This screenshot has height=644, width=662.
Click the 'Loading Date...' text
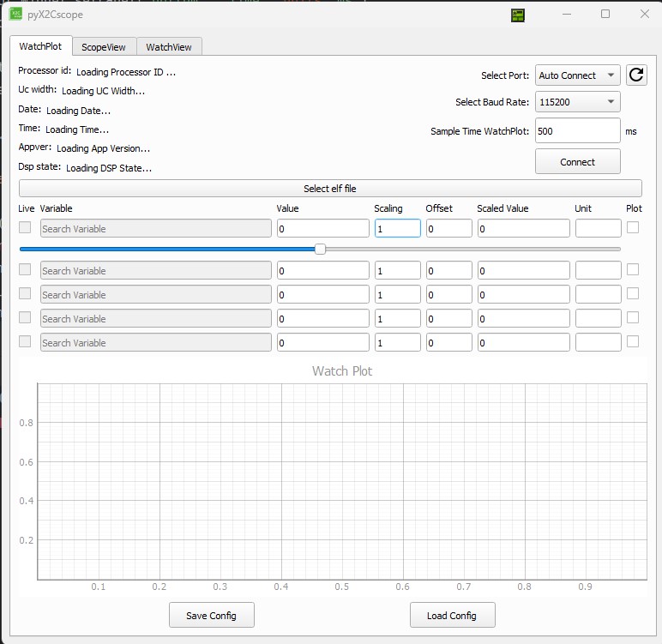[x=79, y=111]
